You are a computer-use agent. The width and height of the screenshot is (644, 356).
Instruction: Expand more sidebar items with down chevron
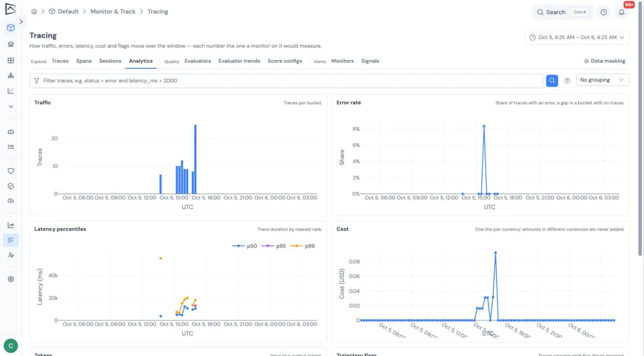coord(11,107)
